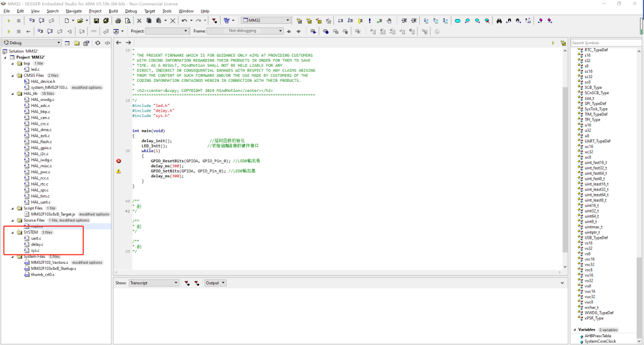Click the green Go arrow in top toolbar
The width and height of the screenshot is (644, 345).
8,20
